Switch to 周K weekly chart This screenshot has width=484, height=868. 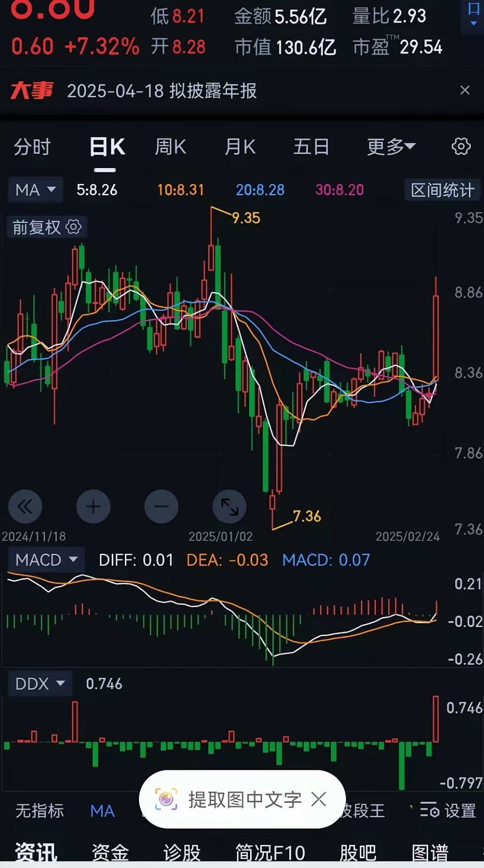point(170,147)
